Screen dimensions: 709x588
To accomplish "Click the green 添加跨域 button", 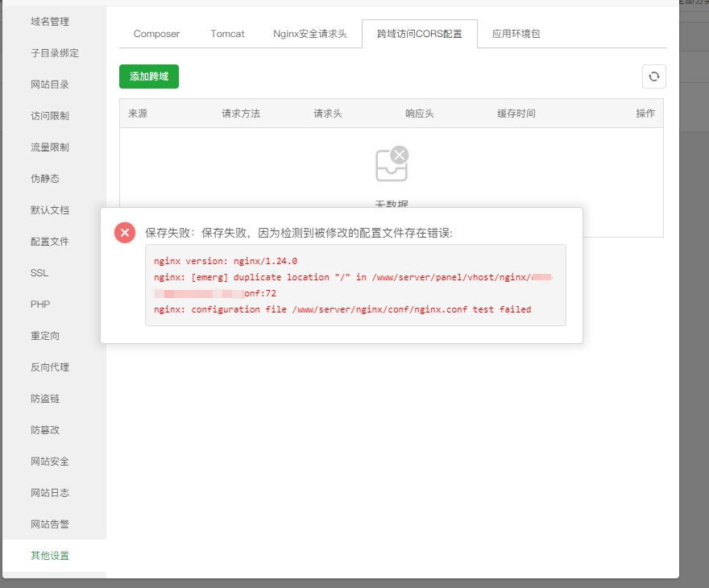I will click(x=149, y=77).
